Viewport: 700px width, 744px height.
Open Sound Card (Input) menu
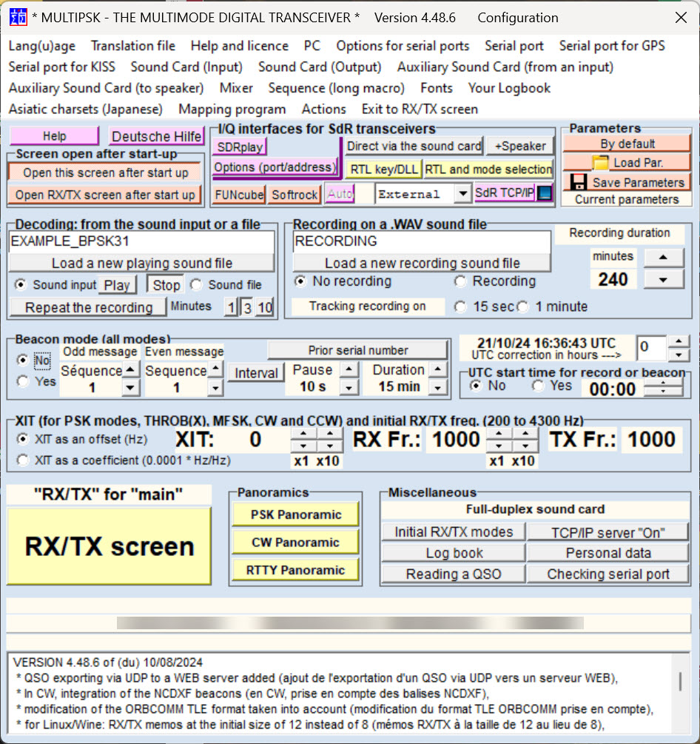[186, 67]
